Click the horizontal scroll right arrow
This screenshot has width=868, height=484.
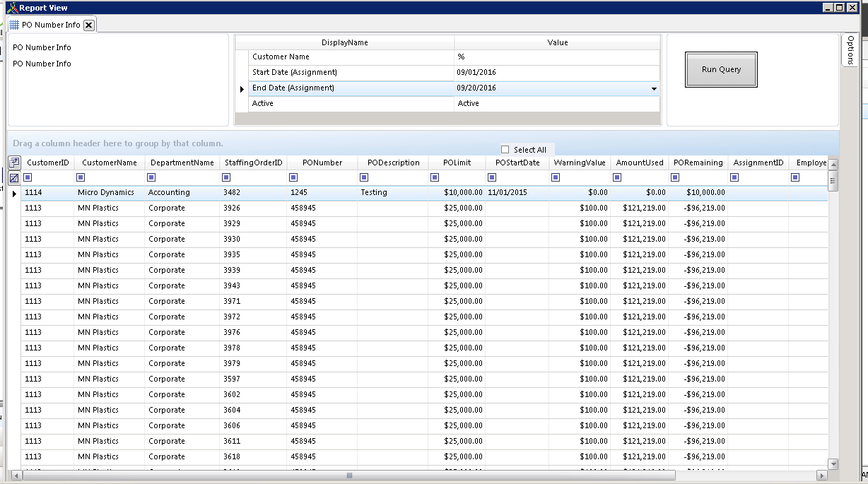coord(821,476)
